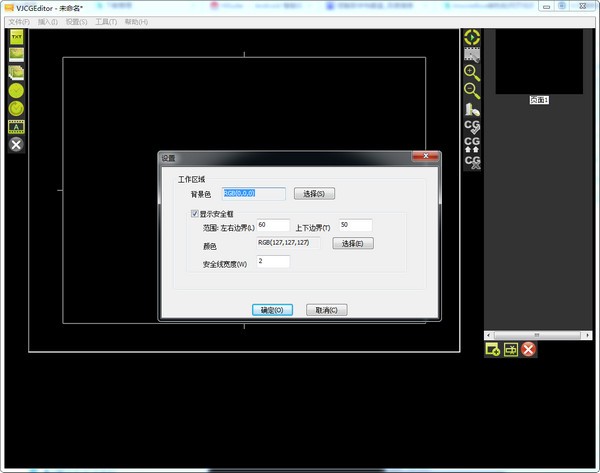Click the insert image tool icon

point(16,54)
